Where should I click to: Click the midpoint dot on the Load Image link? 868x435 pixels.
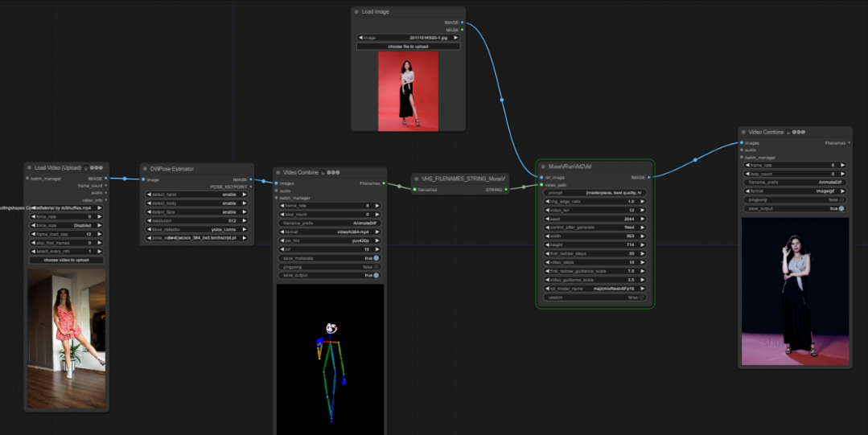(502, 101)
